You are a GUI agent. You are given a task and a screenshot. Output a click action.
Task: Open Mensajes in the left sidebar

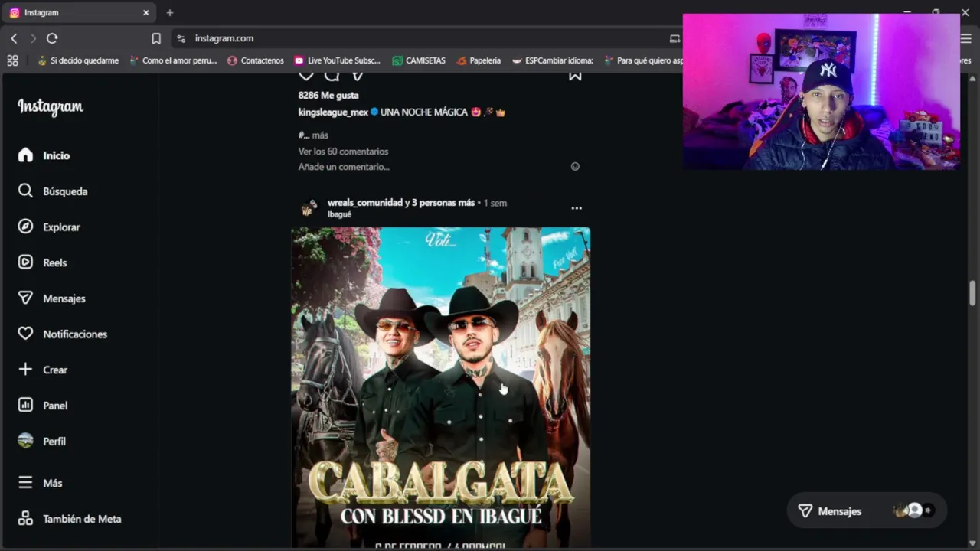pyautogui.click(x=51, y=298)
